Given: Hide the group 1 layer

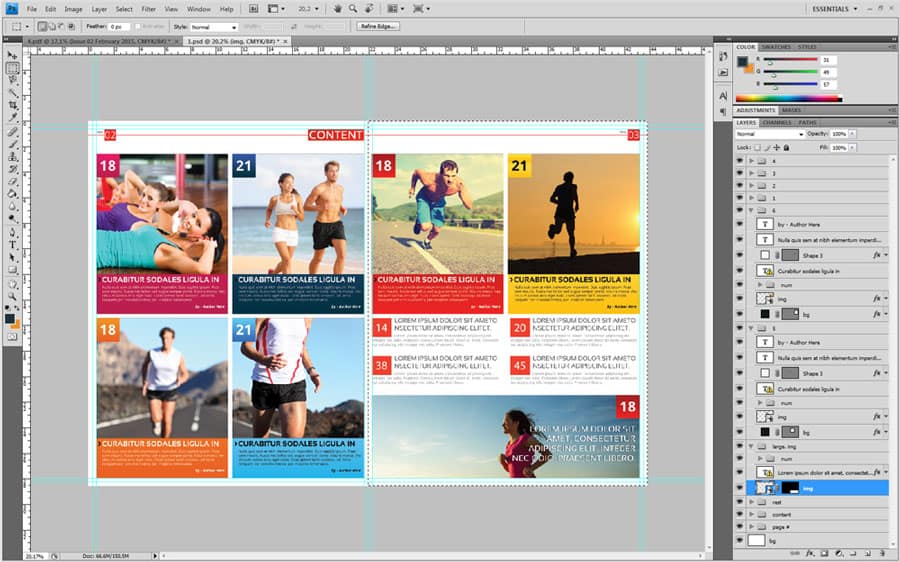Looking at the screenshot, I should [740, 198].
